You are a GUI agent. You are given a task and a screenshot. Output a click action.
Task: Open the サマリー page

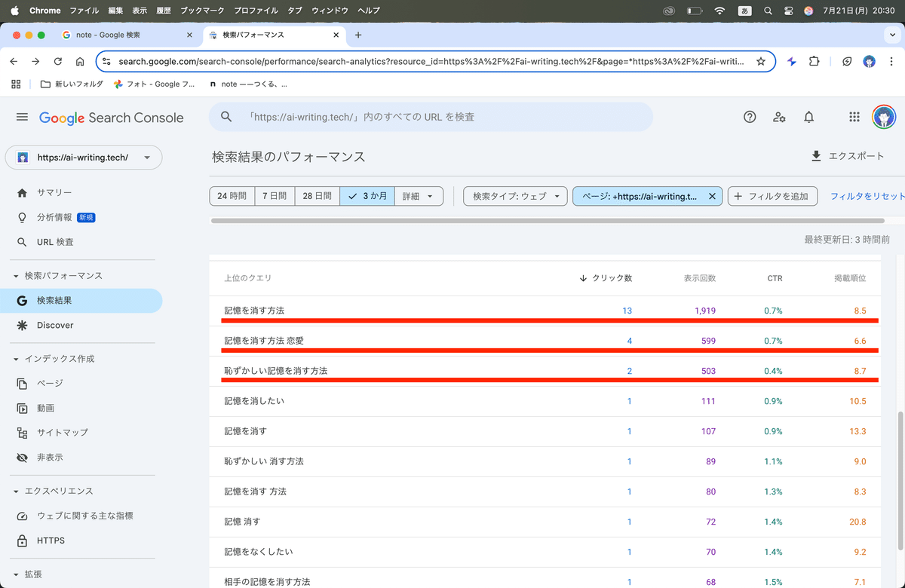tap(81, 193)
